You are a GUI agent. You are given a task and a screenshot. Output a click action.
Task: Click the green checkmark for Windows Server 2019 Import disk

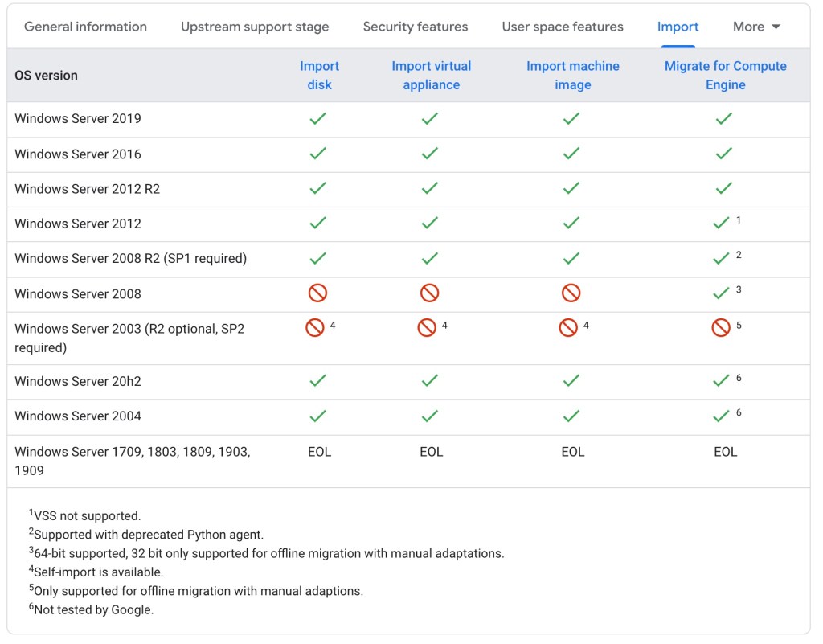(x=318, y=119)
